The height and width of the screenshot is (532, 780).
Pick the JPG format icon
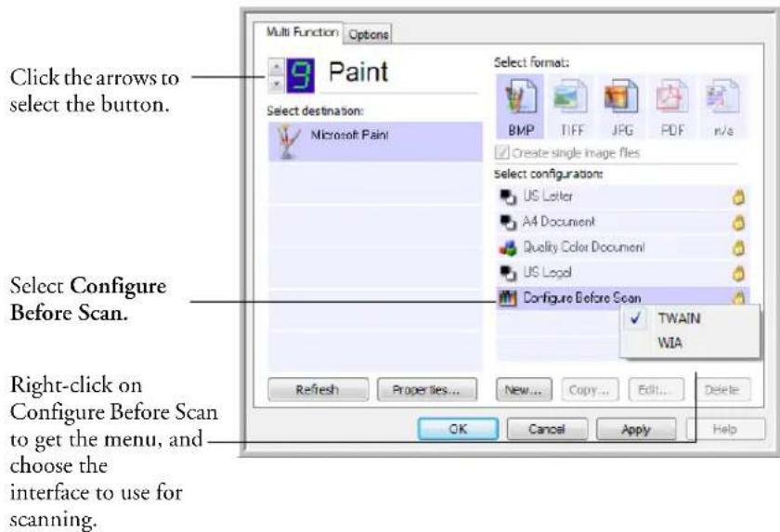pyautogui.click(x=621, y=97)
